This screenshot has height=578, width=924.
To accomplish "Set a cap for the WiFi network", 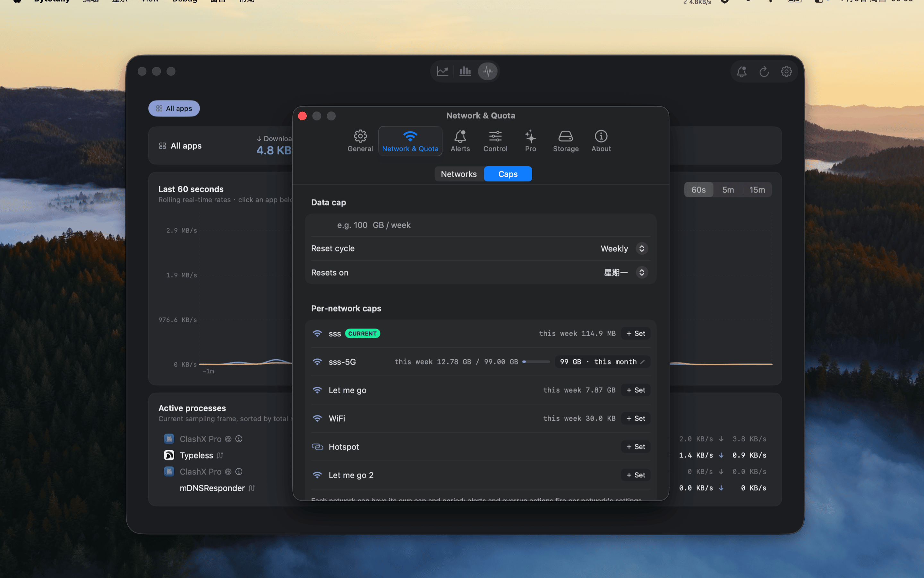I will [x=636, y=418].
